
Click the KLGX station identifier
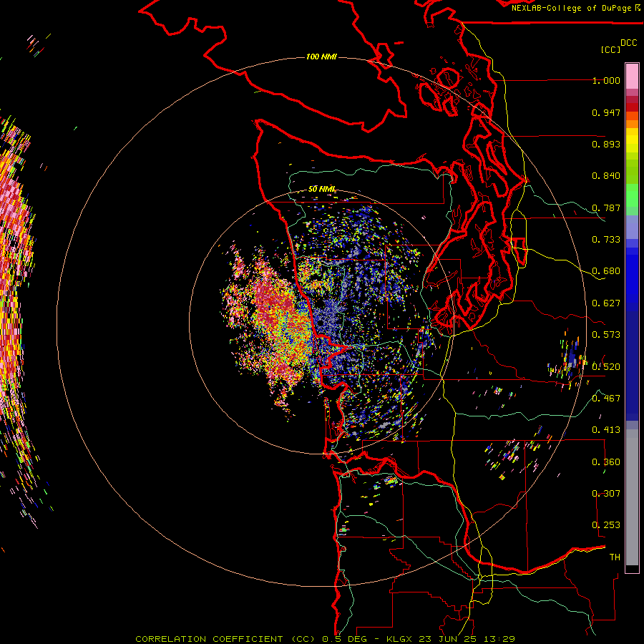click(x=399, y=639)
